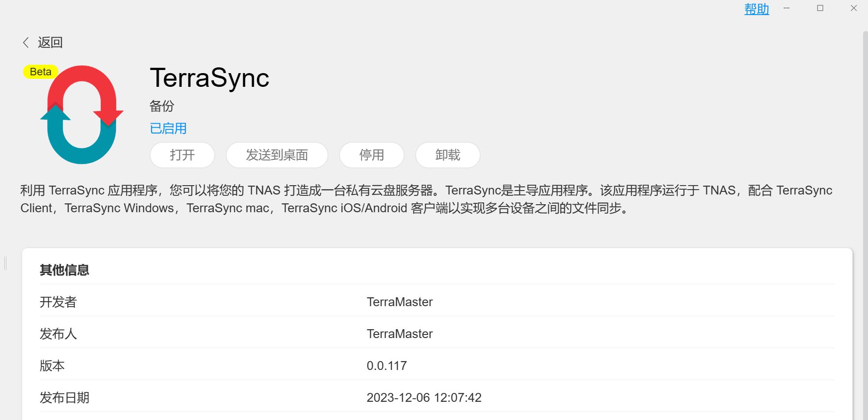Screen dimensions: 868x420
Task: Click the 已启用 enabled status text
Action: coord(168,128)
